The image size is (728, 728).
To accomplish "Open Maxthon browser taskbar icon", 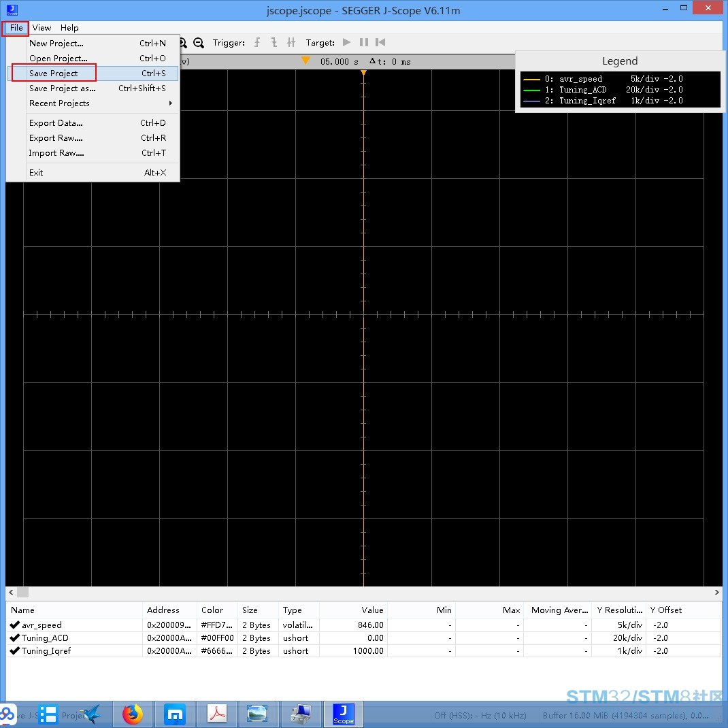I will pyautogui.click(x=175, y=714).
